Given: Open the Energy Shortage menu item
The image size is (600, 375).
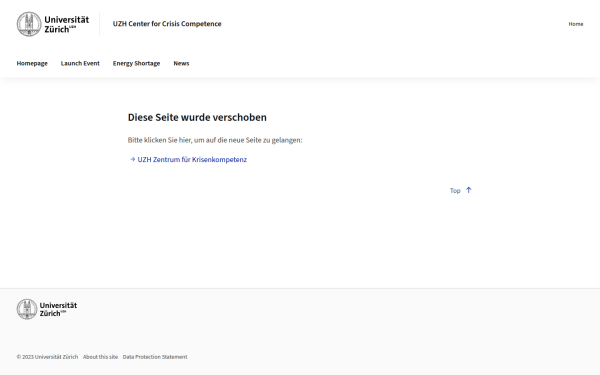Looking at the screenshot, I should tap(136, 64).
